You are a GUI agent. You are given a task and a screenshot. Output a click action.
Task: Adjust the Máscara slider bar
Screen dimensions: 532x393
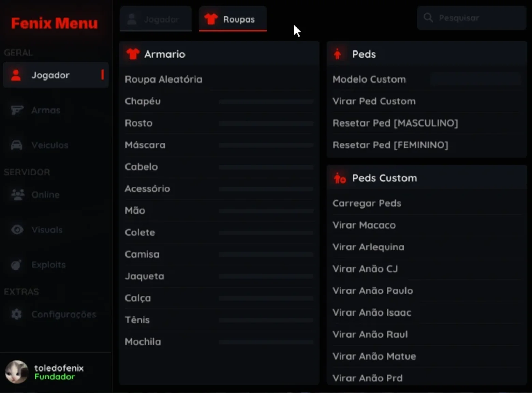click(x=266, y=145)
